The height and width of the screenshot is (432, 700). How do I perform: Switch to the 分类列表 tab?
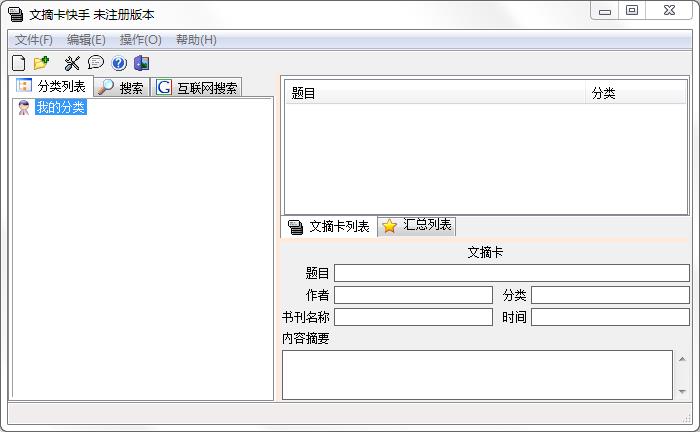pos(51,86)
